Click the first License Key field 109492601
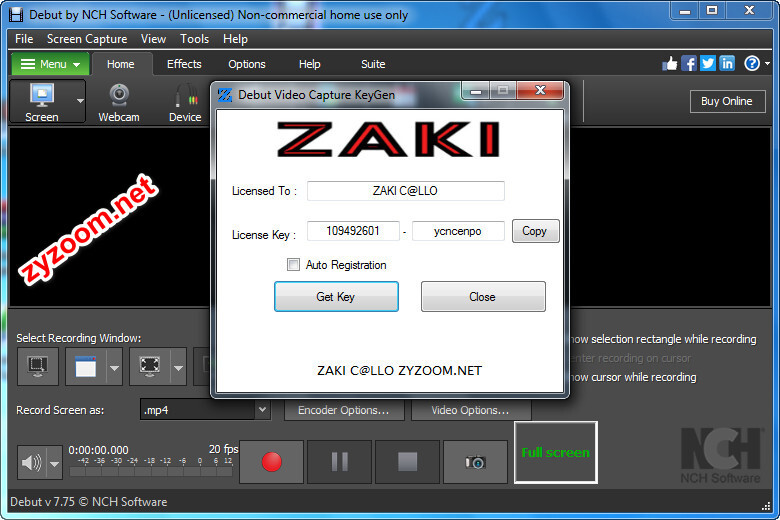 [x=353, y=231]
